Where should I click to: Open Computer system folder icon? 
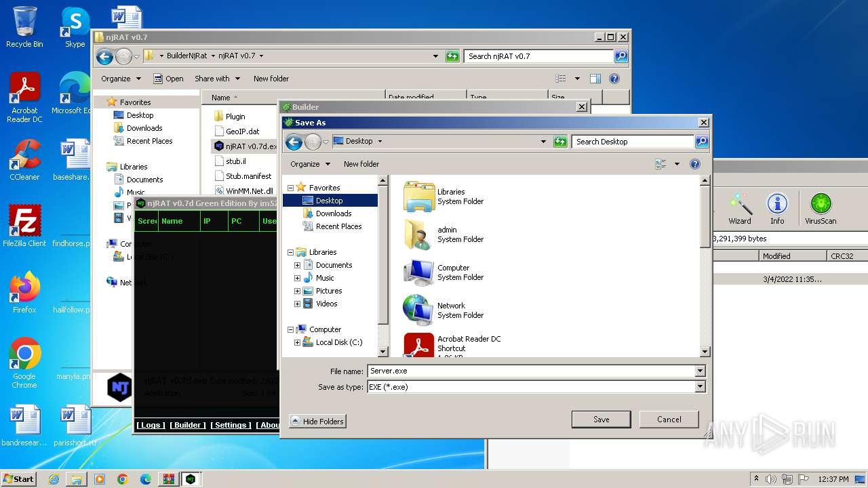tap(419, 272)
